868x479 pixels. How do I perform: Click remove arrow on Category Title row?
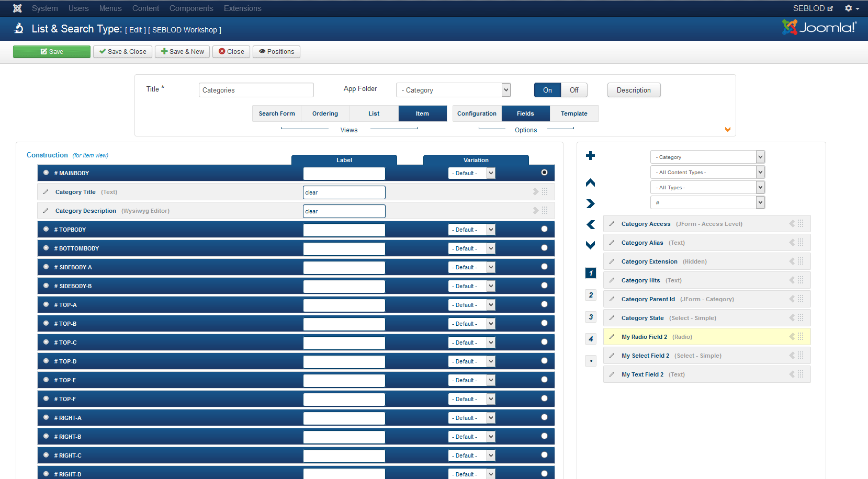[x=536, y=192]
